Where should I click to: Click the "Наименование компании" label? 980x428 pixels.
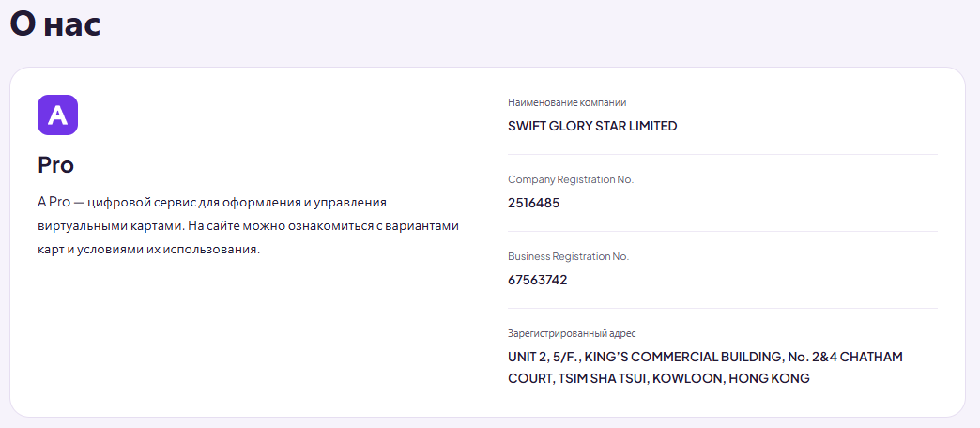click(567, 102)
